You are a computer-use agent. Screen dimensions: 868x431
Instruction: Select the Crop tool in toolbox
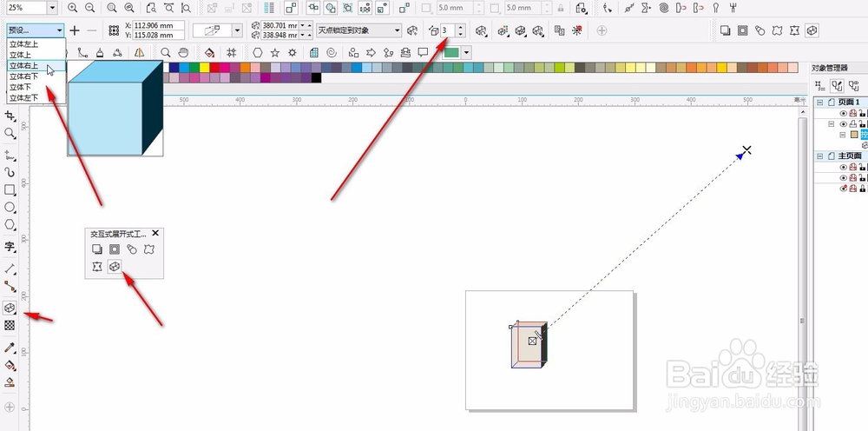coord(10,116)
